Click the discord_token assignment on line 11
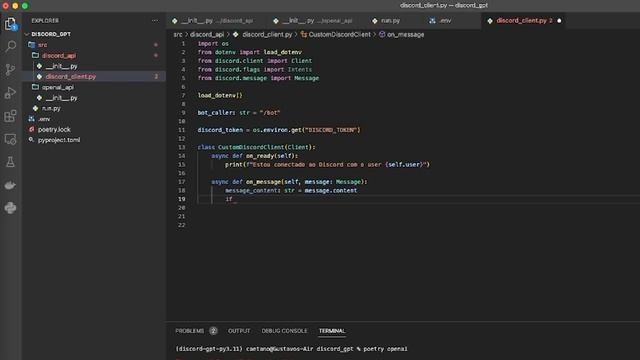 tap(279, 130)
